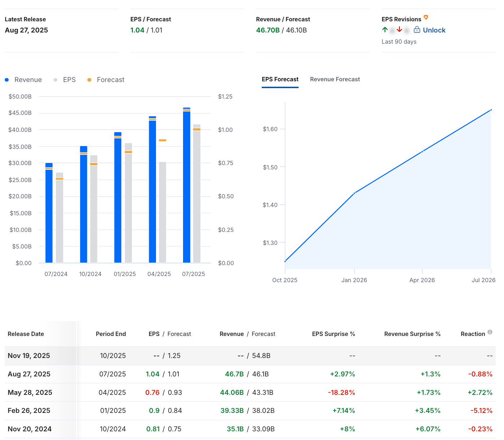Click the Revenue Surprise % column header
This screenshot has width=504, height=440.
(412, 334)
